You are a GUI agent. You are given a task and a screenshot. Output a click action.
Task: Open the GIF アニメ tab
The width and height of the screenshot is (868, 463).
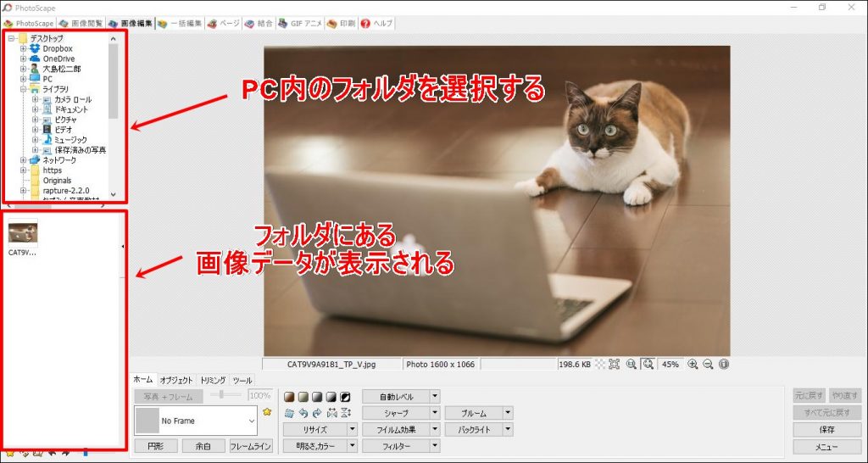click(x=300, y=23)
